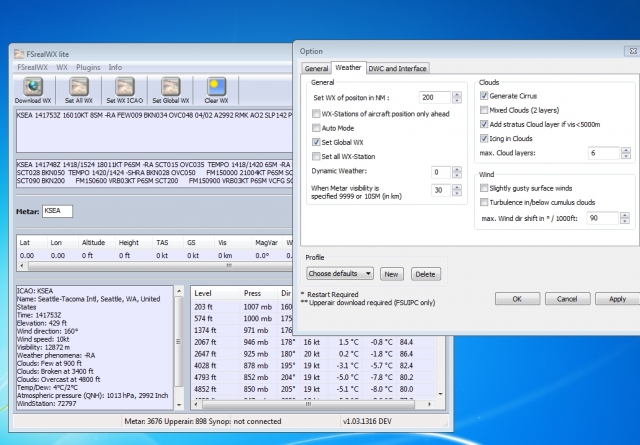Increase Dynamic Weather value
This screenshot has width=640, height=445.
(457, 169)
